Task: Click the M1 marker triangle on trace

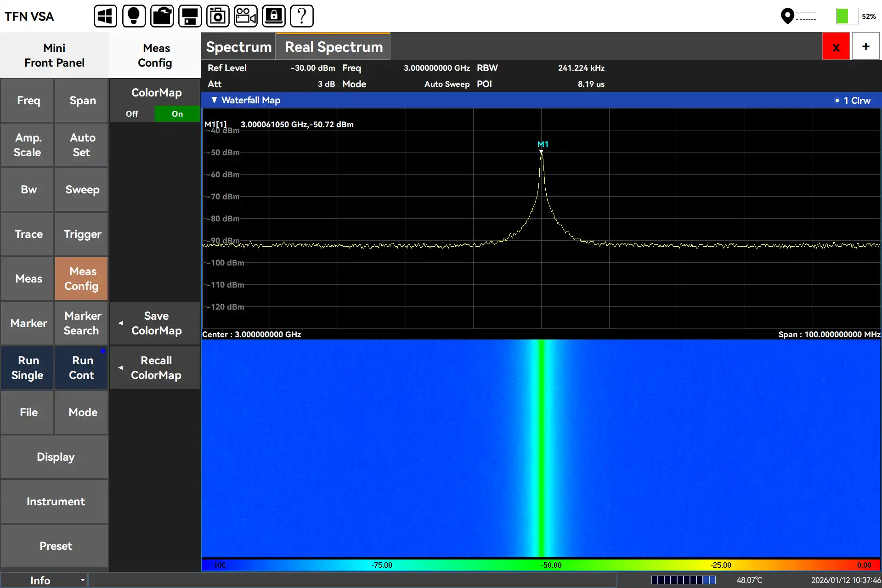Action: pyautogui.click(x=542, y=151)
